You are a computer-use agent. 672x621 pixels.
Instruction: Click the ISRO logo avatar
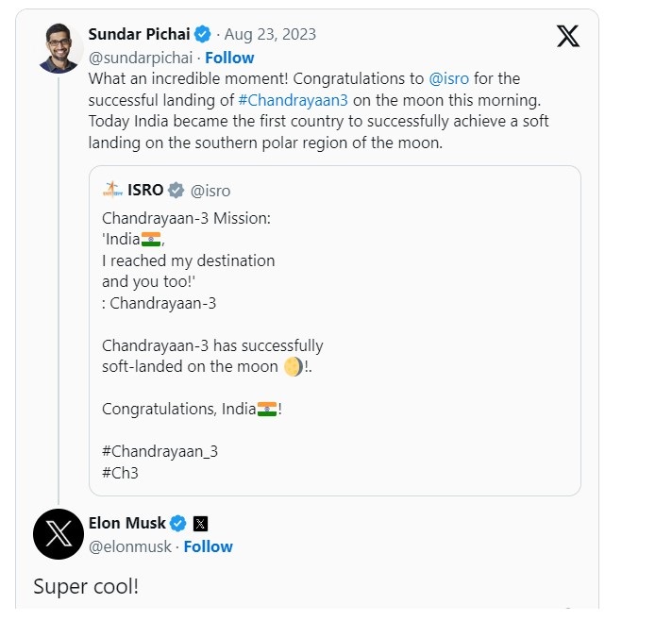pos(113,190)
